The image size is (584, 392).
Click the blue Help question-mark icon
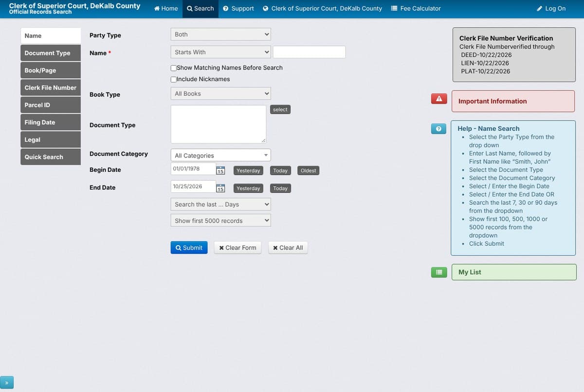click(439, 129)
